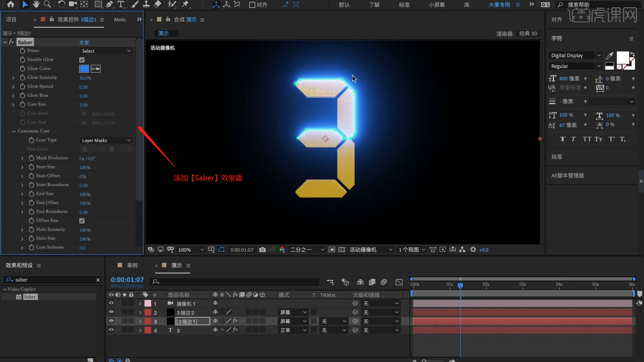Viewport: 644px width, 362px height.
Task: Select the Pen tool
Action: click(109, 4)
